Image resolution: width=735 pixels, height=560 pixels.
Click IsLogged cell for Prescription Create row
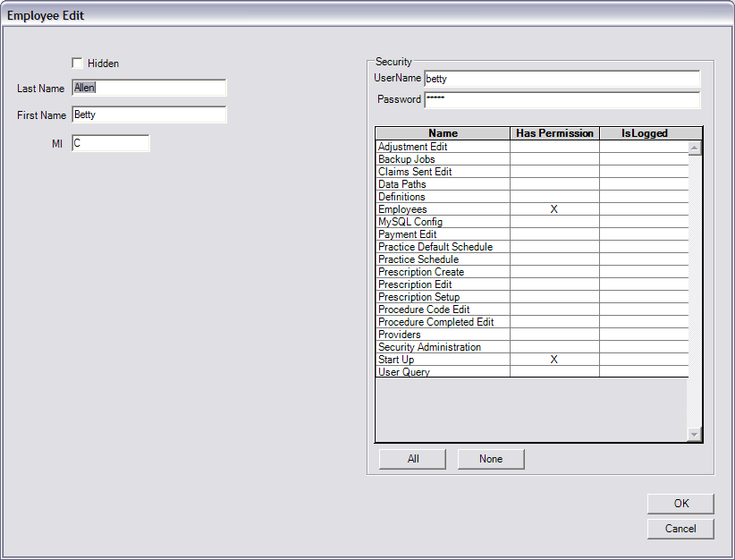644,272
